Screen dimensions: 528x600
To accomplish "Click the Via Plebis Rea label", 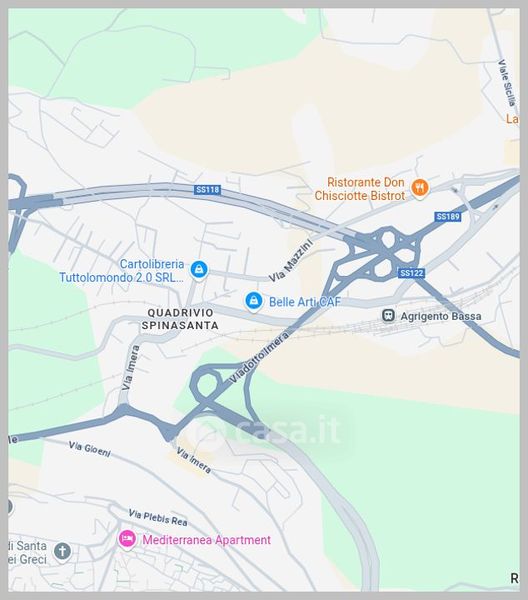I will click(x=158, y=517).
